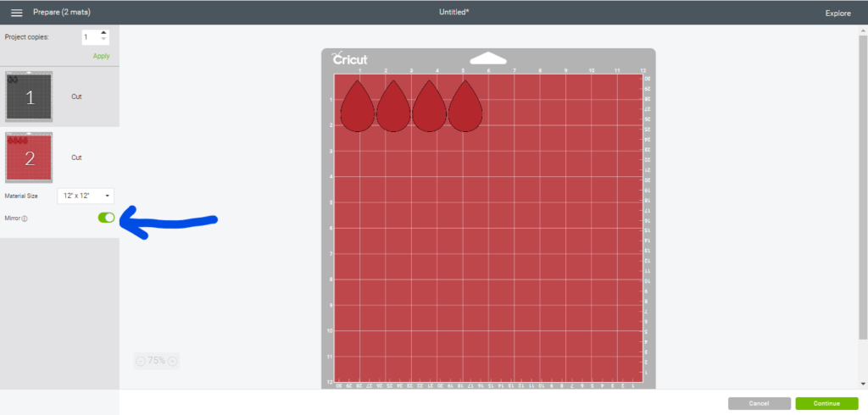
Task: Zoom out using the minus icon
Action: coord(141,361)
